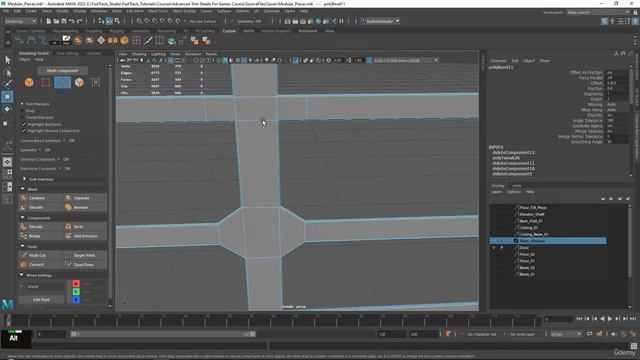Click the undo arrow icon
Screen dimensions: 640x360
point(72,21)
